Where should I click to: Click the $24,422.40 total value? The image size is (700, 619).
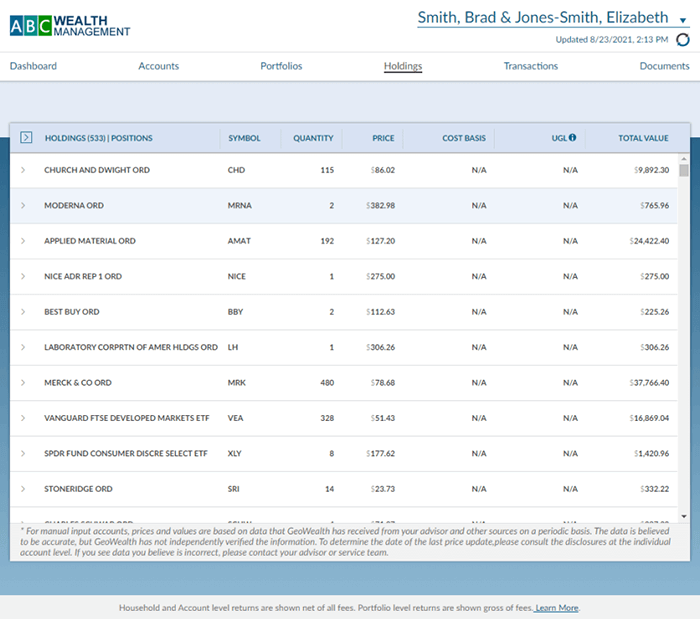(649, 241)
